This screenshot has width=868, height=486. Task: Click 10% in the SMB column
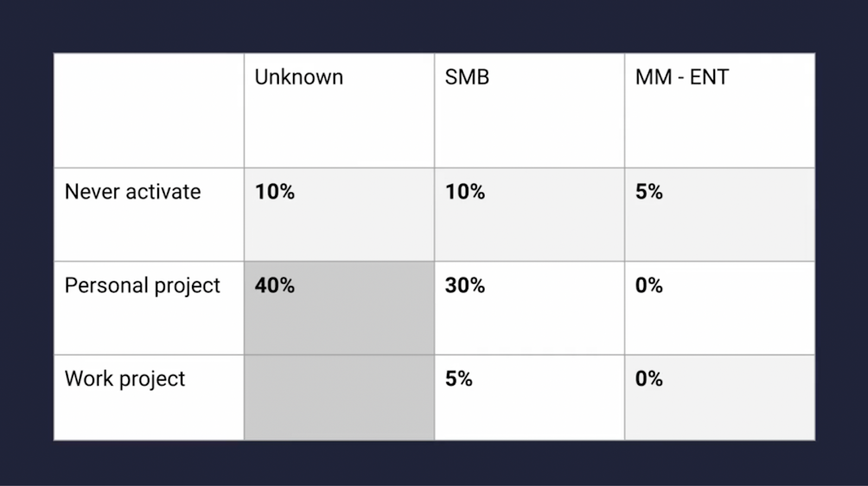point(465,192)
